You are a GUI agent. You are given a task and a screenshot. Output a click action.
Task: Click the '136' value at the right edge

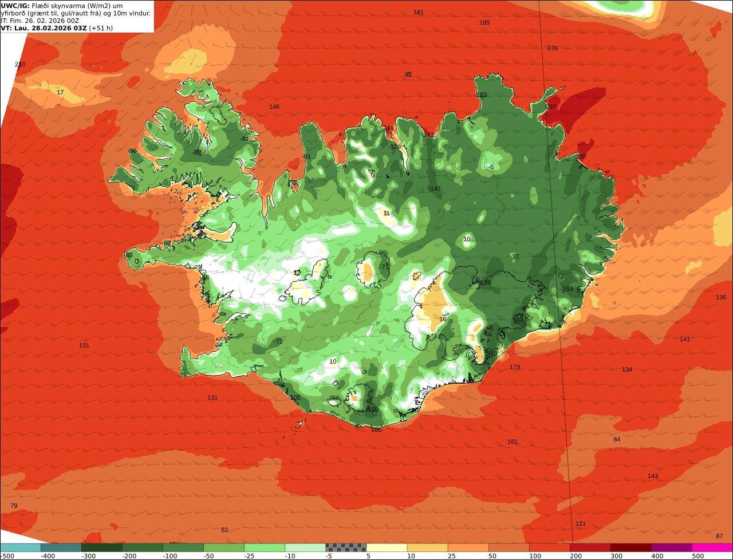(721, 297)
